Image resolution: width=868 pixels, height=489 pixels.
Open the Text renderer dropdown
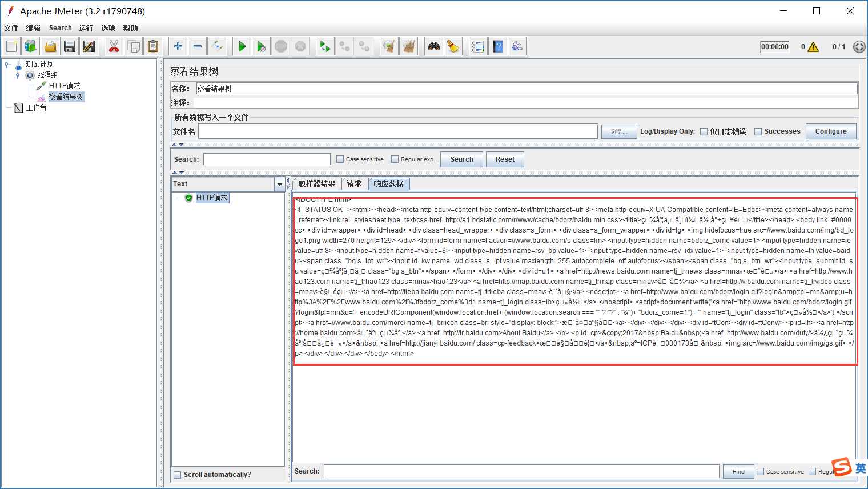[x=279, y=184]
